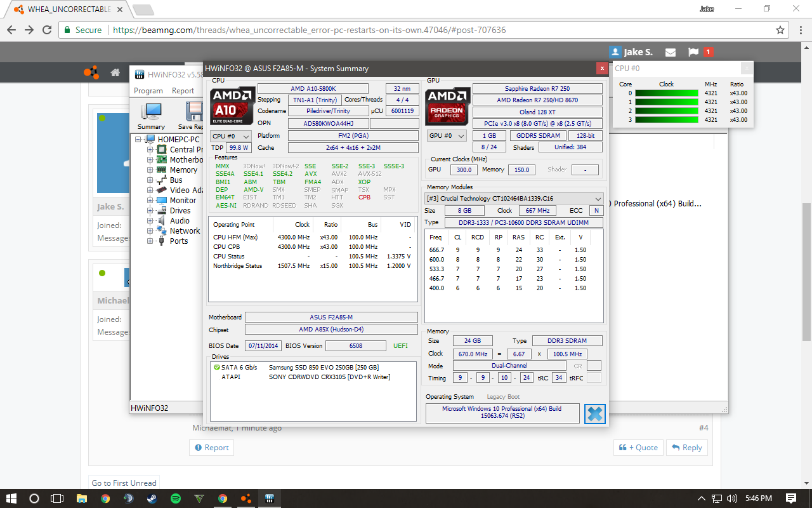812x508 pixels.
Task: Go back in browser history
Action: [x=11, y=30]
